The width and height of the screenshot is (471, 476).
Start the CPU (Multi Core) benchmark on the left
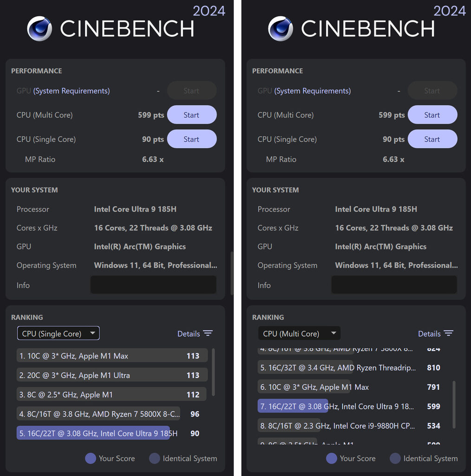click(x=191, y=115)
